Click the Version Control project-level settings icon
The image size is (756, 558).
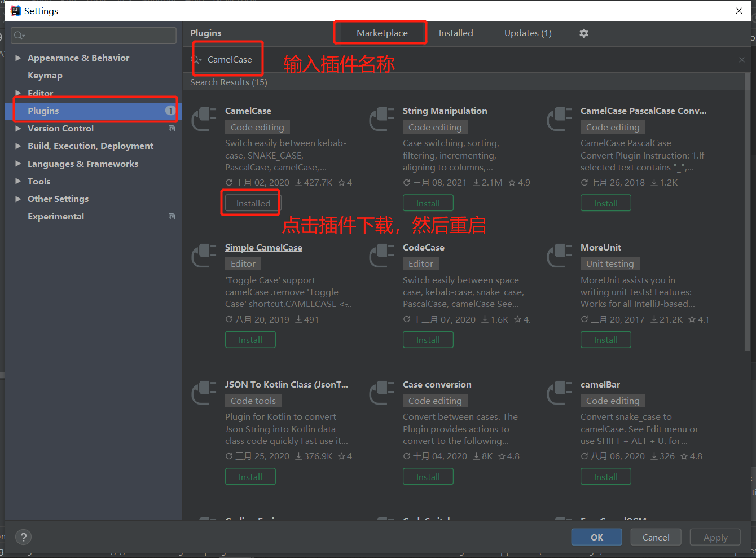point(172,129)
